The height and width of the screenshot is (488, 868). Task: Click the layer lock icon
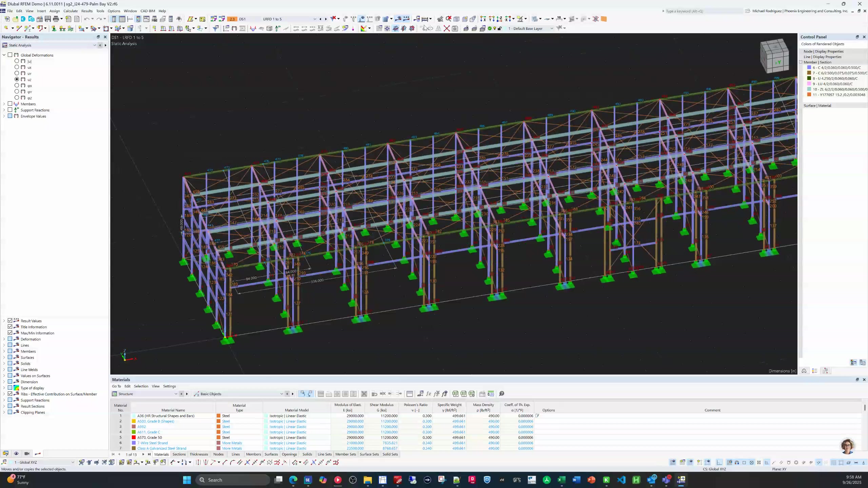click(x=499, y=28)
